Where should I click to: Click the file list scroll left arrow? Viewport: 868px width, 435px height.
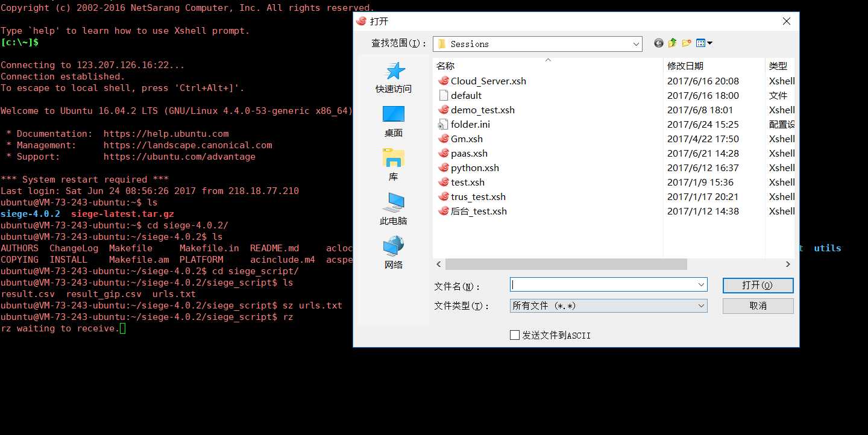coord(439,264)
